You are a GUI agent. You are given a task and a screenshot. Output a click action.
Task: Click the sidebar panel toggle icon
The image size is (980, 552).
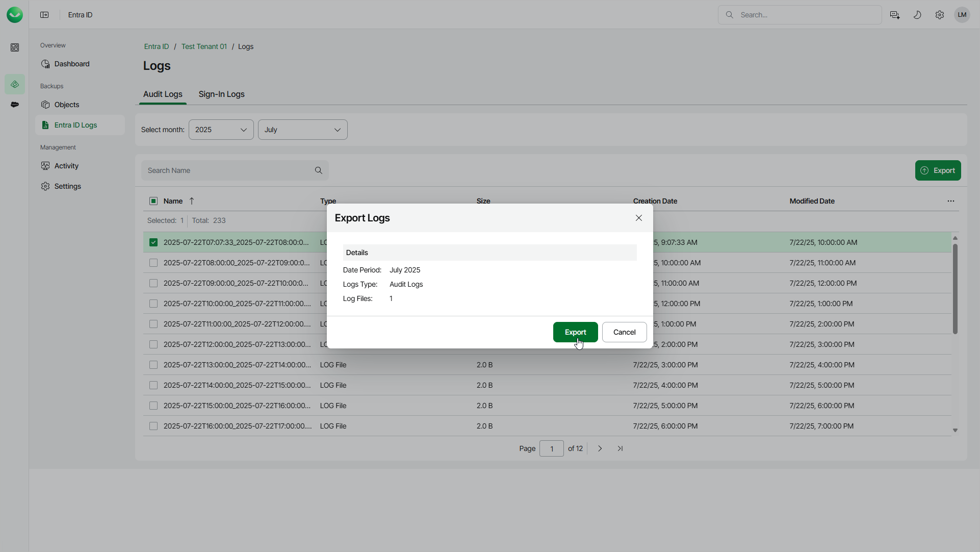tap(44, 15)
